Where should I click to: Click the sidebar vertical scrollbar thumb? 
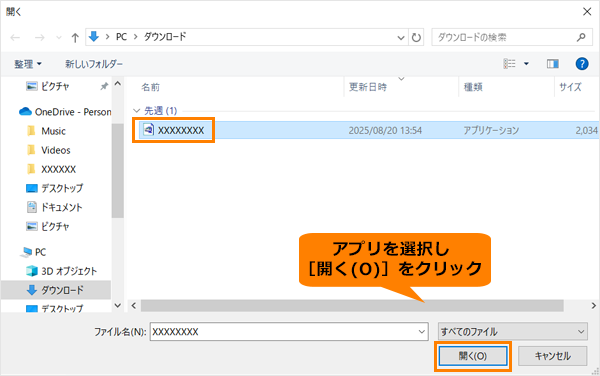(x=118, y=171)
